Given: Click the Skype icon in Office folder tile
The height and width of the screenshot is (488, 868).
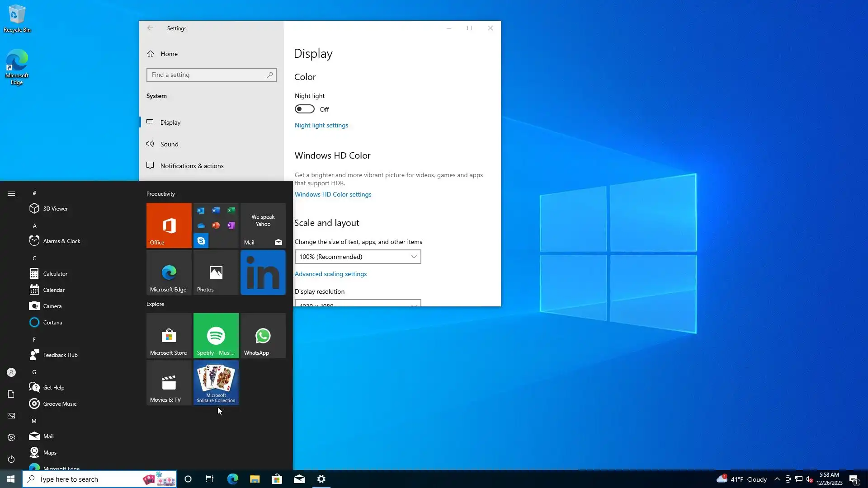Looking at the screenshot, I should 201,241.
